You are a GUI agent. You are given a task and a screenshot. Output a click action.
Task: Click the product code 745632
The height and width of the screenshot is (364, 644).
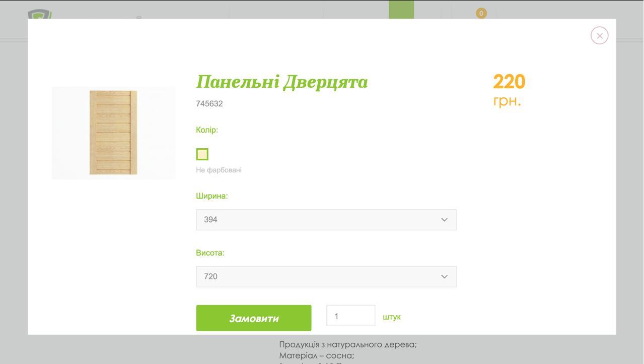point(209,104)
